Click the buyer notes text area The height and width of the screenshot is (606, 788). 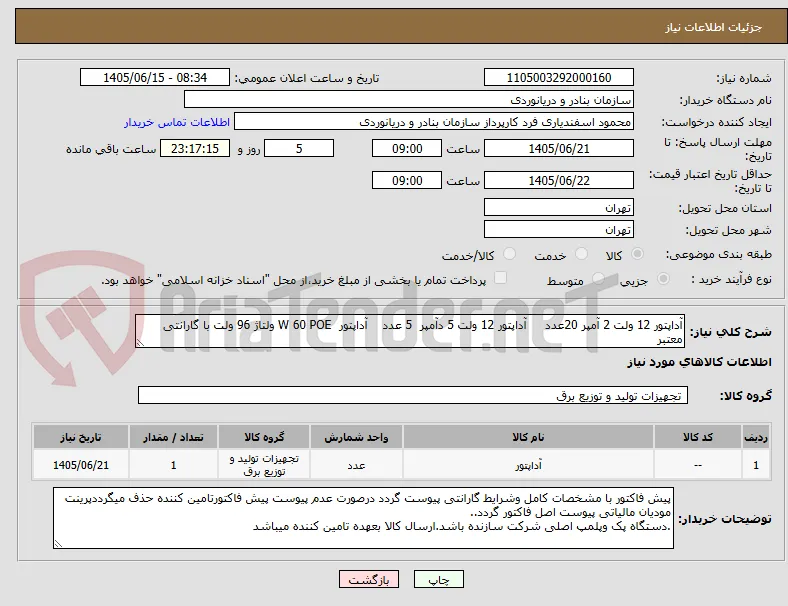(363, 518)
